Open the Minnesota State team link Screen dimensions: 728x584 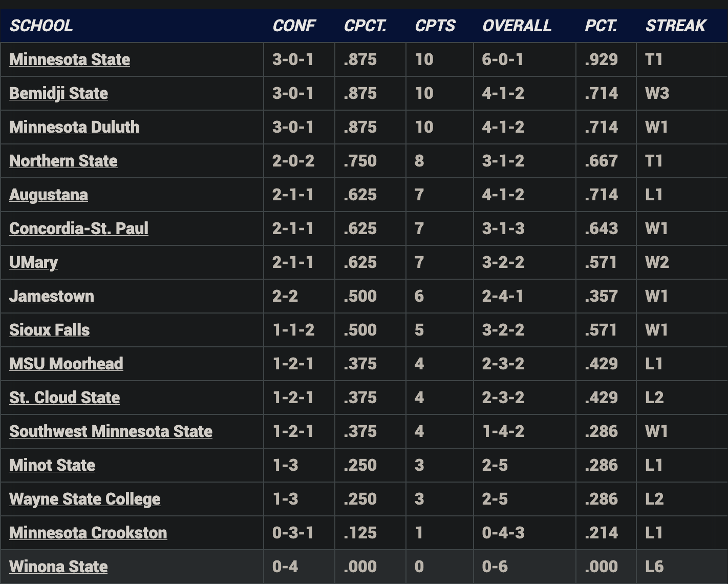[70, 59]
